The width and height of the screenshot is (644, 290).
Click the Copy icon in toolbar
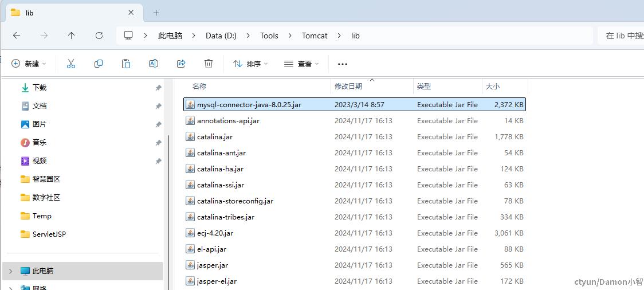pos(99,64)
